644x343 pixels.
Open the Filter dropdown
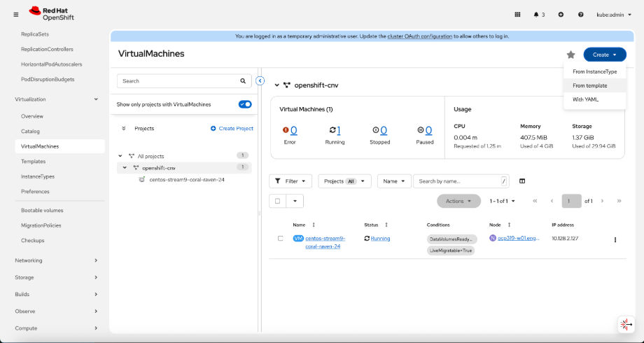[290, 181]
